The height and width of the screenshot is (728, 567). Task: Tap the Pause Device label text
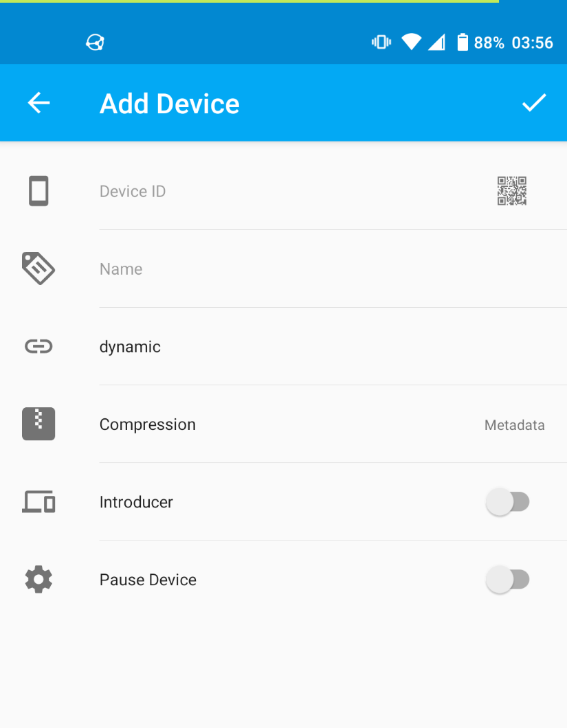[x=148, y=580]
